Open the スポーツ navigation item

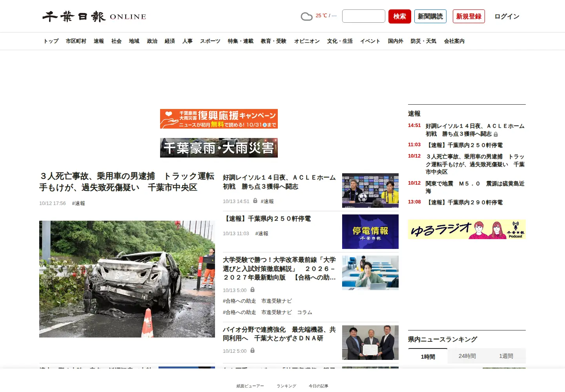tap(210, 41)
